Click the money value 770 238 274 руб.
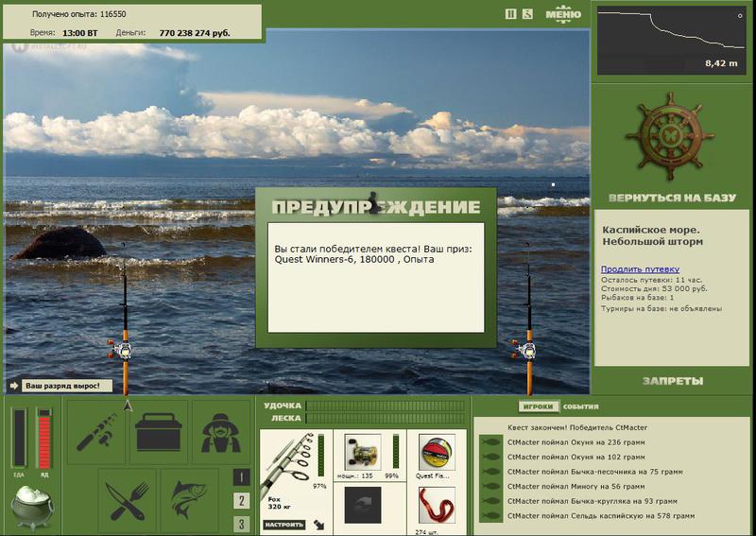 click(x=195, y=33)
